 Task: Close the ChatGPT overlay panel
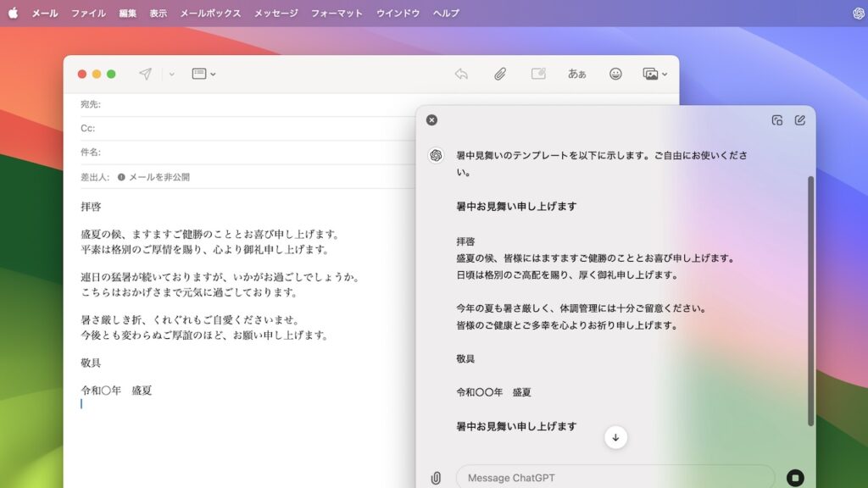432,119
